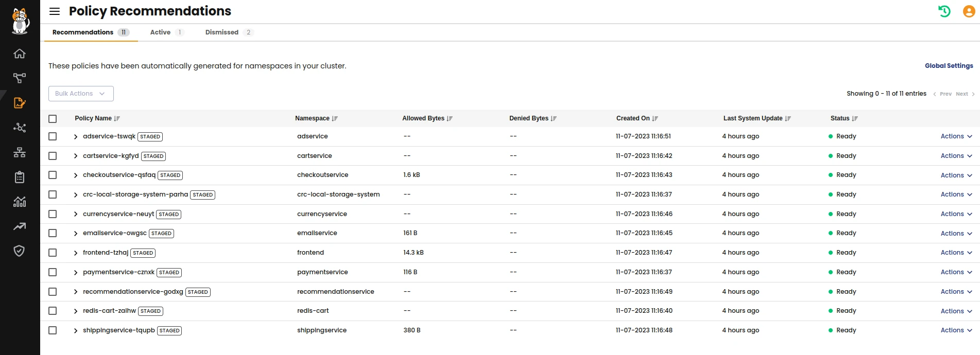The width and height of the screenshot is (980, 355).
Task: Check the select-all header checkbox
Action: click(53, 119)
